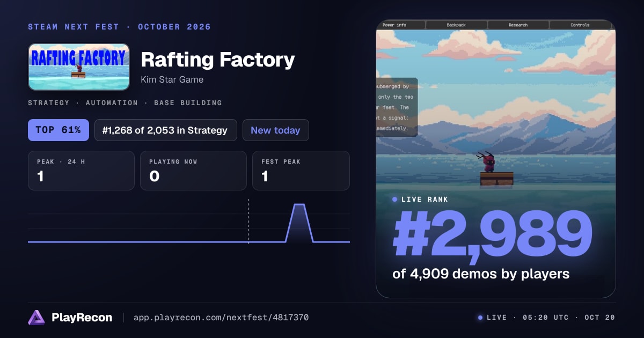Open the Rafting Factory game thumbnail
The height and width of the screenshot is (338, 644).
[79, 67]
